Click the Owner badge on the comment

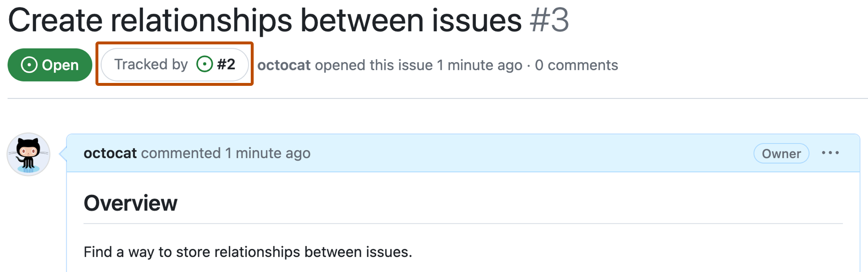781,154
